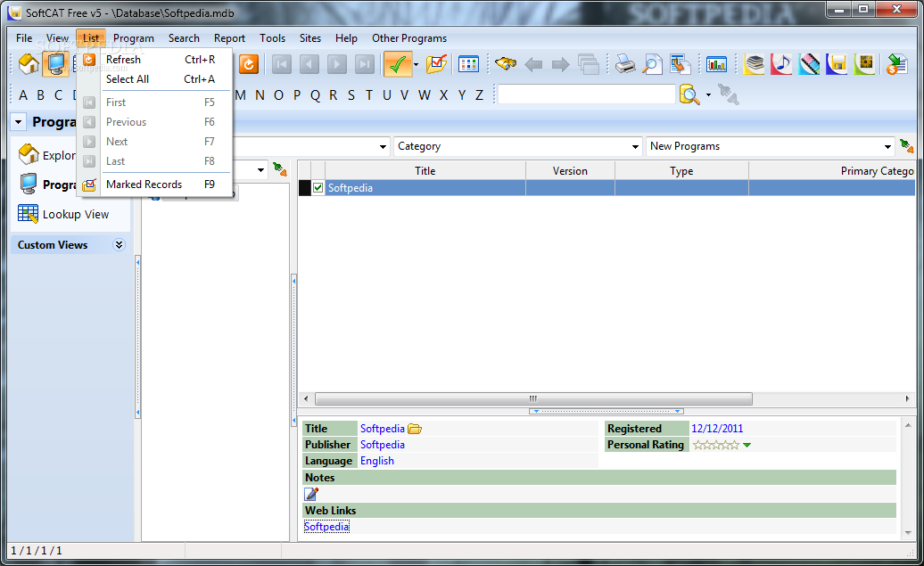Click the binoculars search icon
Image resolution: width=924 pixels, height=566 pixels.
[505, 64]
